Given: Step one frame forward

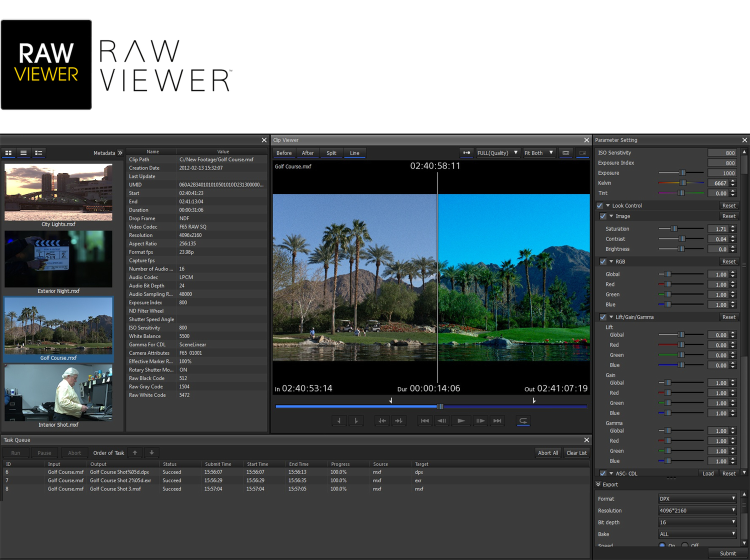Looking at the screenshot, I should (x=480, y=421).
